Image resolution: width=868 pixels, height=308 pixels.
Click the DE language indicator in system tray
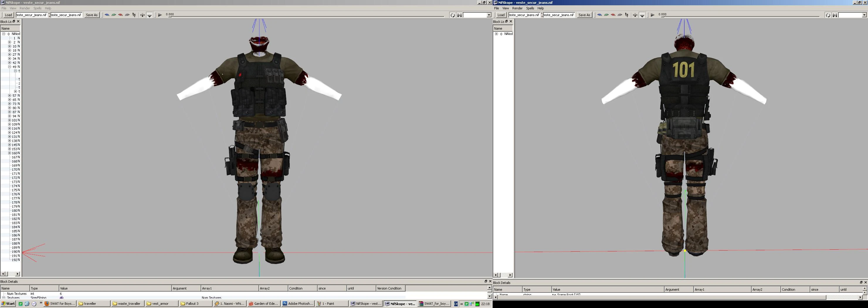[456, 304]
